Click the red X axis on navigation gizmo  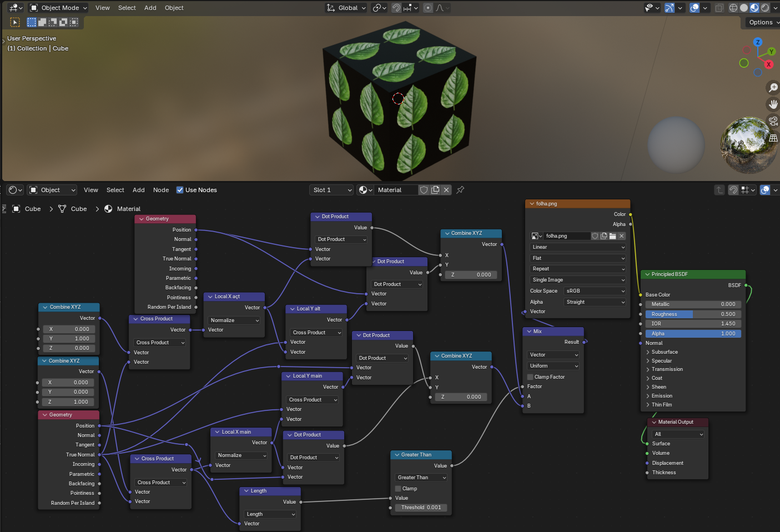769,64
